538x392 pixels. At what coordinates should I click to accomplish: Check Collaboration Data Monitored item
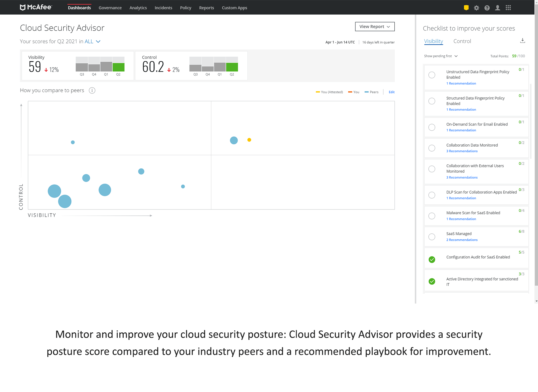432,148
